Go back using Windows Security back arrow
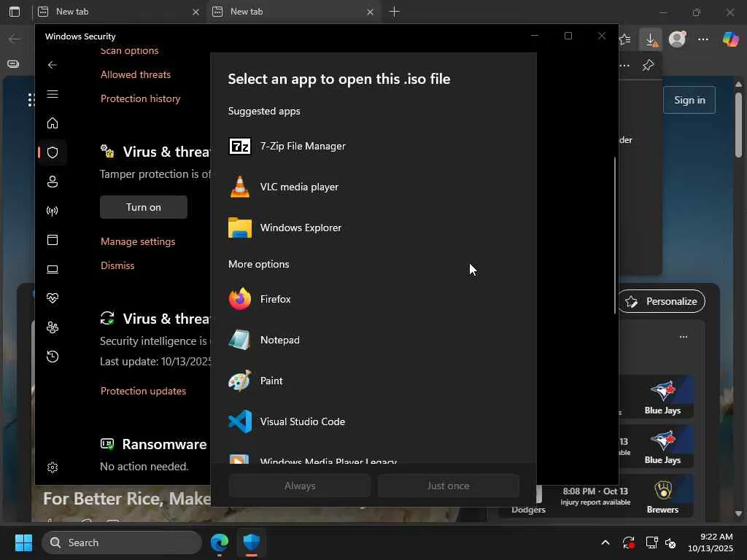This screenshot has width=747, height=560. tap(53, 65)
